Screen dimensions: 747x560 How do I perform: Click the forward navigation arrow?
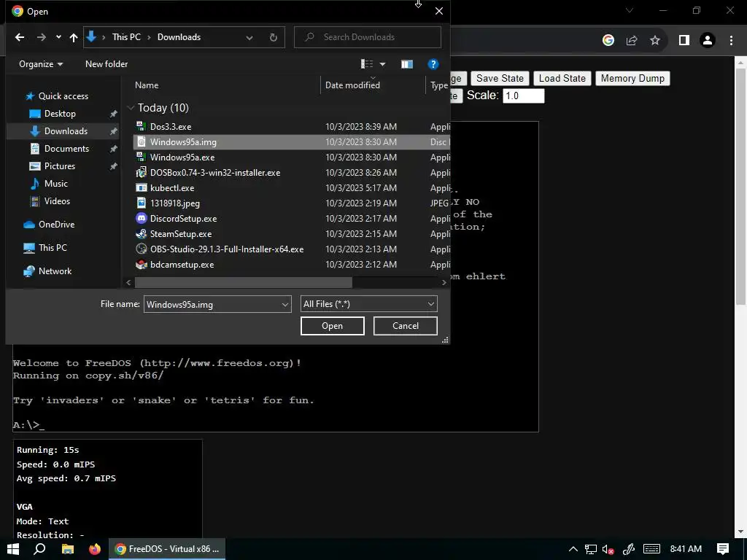tap(42, 37)
